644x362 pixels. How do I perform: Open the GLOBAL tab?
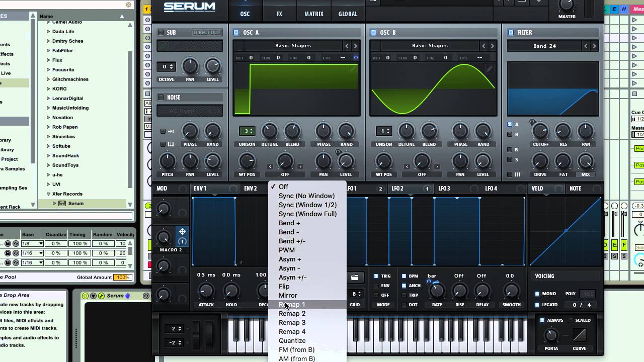pyautogui.click(x=348, y=14)
